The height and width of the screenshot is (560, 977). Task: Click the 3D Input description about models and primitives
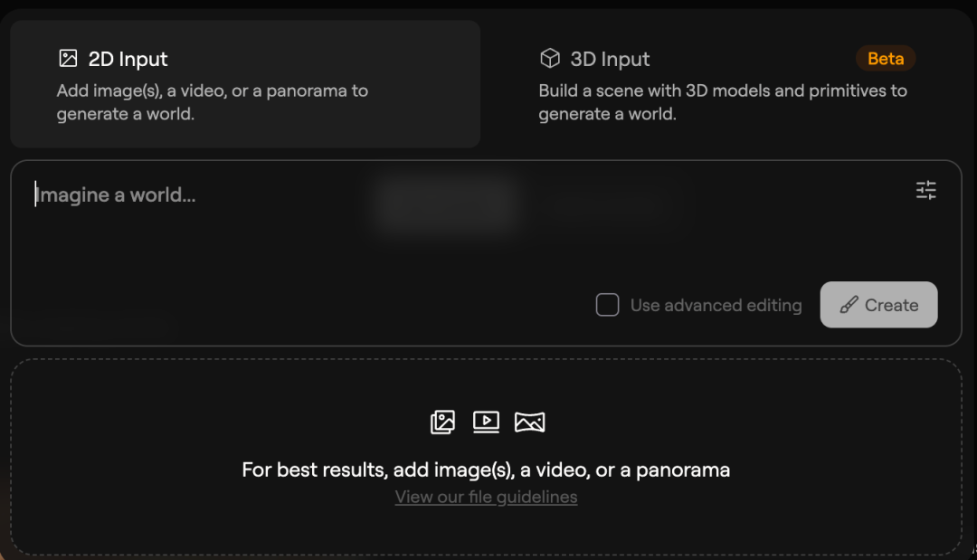[722, 102]
